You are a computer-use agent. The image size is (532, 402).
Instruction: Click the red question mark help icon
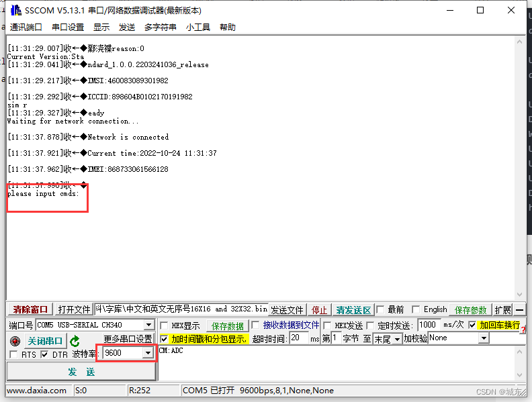(x=523, y=330)
